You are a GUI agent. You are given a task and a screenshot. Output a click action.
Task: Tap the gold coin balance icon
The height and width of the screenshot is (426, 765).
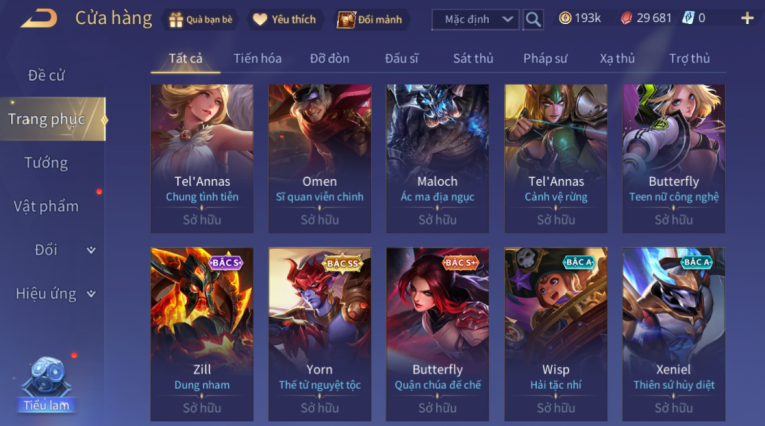[565, 19]
